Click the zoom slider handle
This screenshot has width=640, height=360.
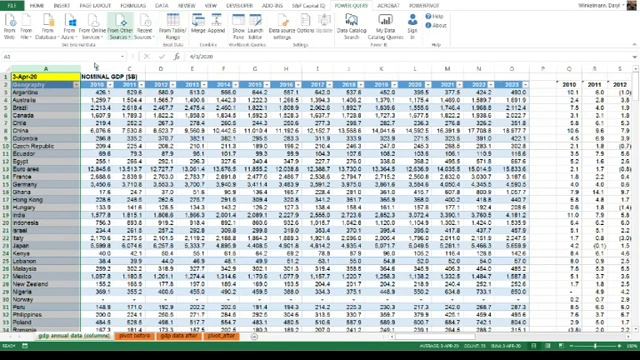[x=595, y=346]
